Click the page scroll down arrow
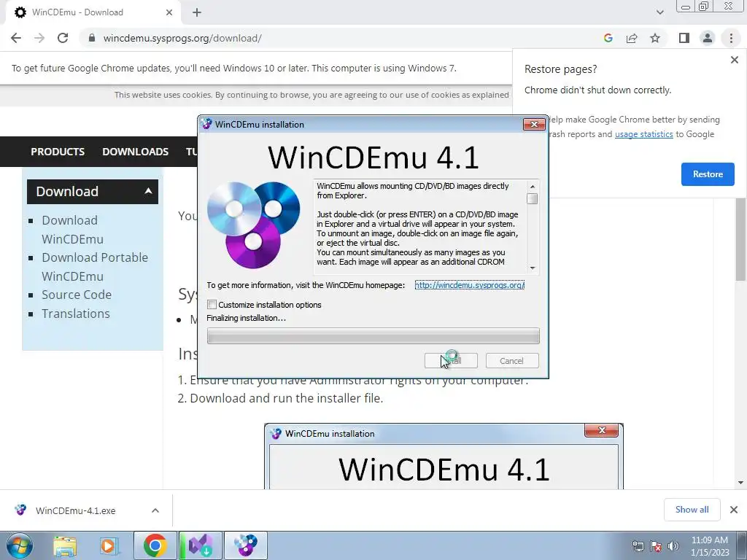This screenshot has height=560, width=747. 740,483
